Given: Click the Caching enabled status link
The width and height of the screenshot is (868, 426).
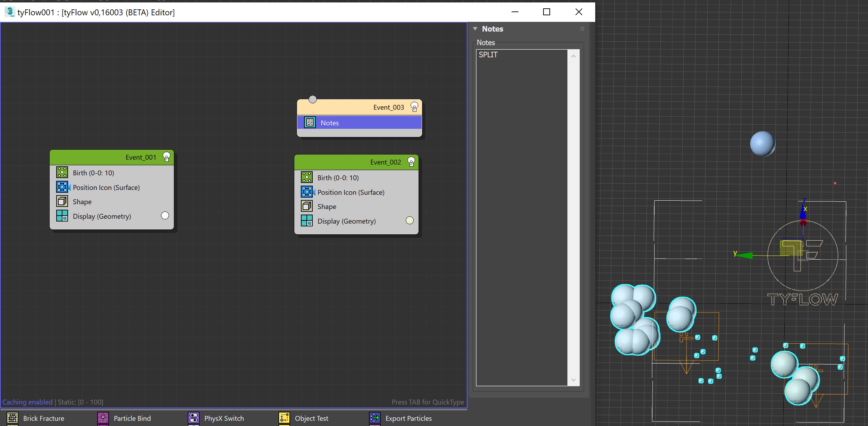Looking at the screenshot, I should [27, 402].
